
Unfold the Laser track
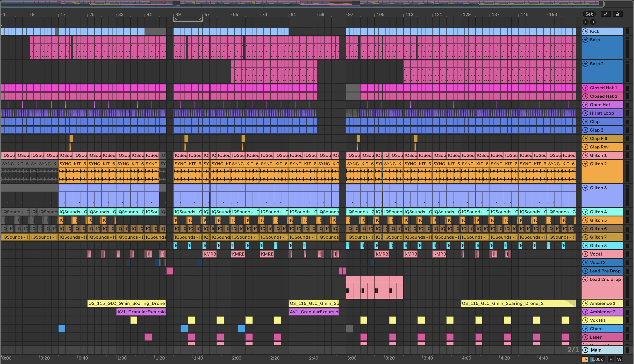click(585, 337)
